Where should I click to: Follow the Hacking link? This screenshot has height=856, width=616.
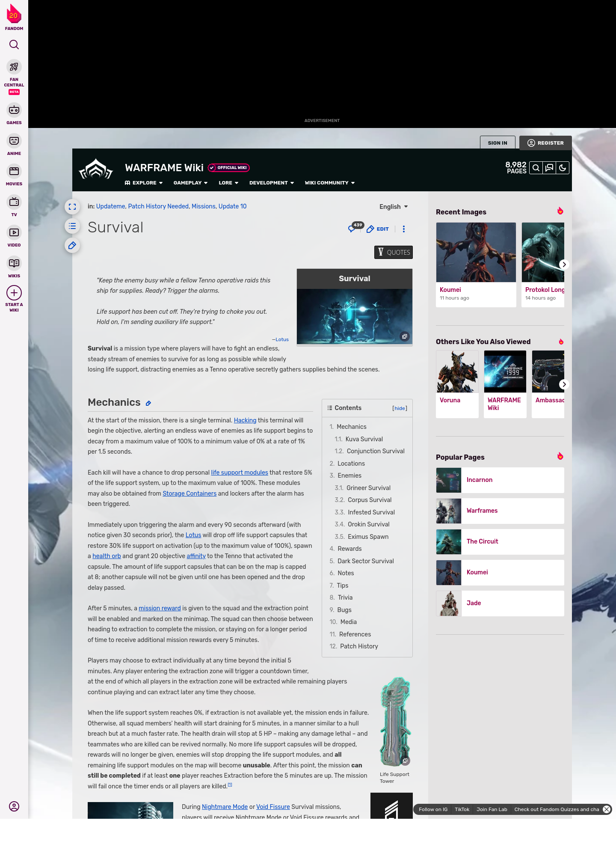pyautogui.click(x=245, y=420)
